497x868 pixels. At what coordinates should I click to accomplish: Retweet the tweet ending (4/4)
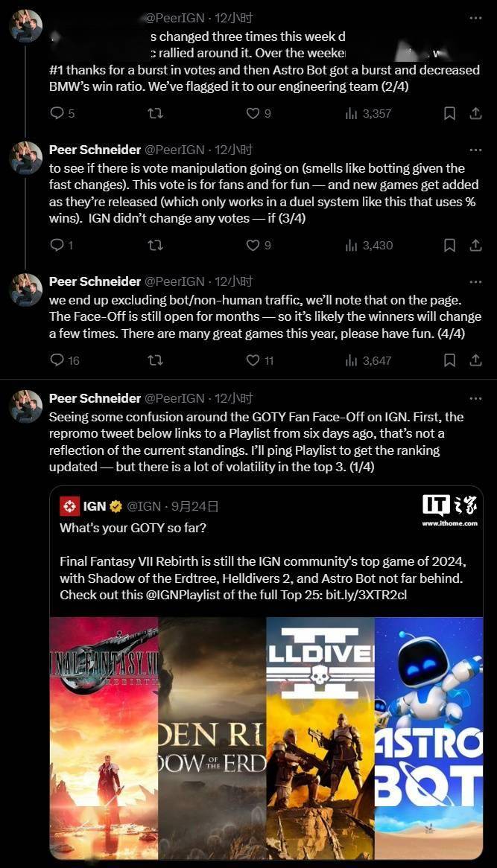(155, 360)
